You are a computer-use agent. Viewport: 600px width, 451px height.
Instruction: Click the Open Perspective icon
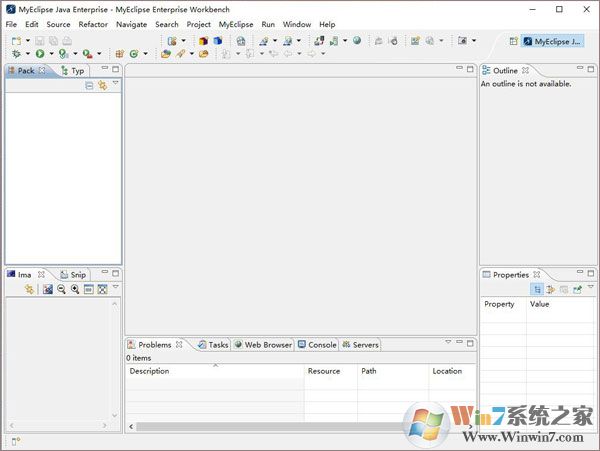point(513,42)
